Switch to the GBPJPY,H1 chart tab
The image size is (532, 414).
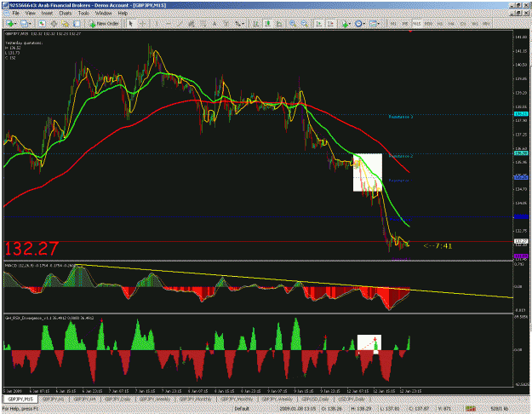pyautogui.click(x=54, y=400)
